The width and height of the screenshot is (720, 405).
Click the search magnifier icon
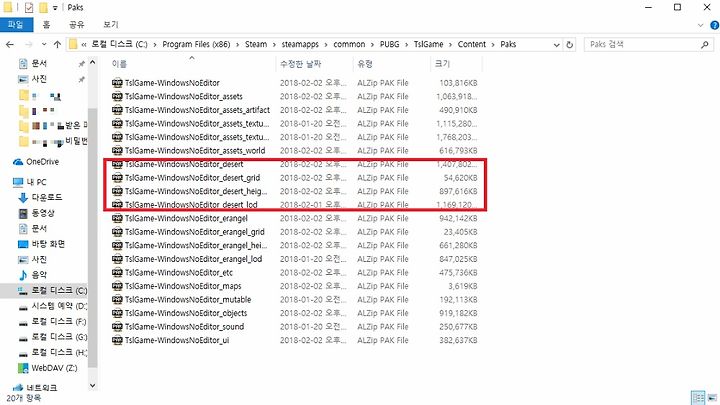pos(705,45)
